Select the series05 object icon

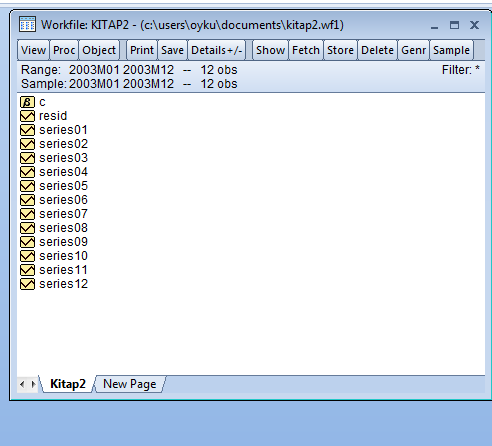tap(27, 186)
